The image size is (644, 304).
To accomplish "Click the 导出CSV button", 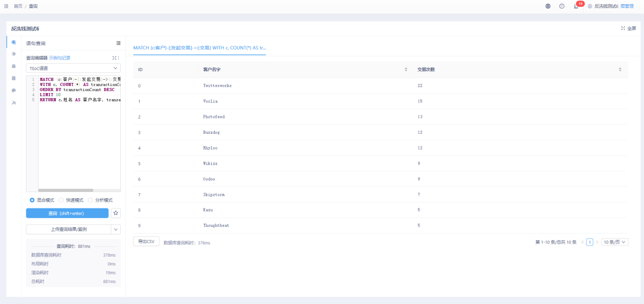I will click(x=146, y=241).
